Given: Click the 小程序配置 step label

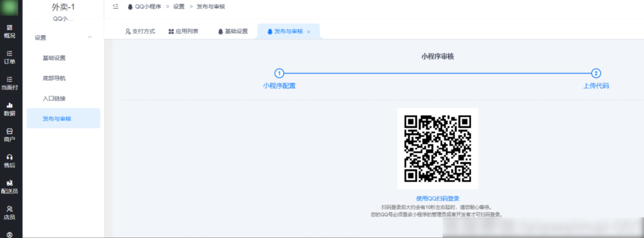Looking at the screenshot, I should click(279, 86).
